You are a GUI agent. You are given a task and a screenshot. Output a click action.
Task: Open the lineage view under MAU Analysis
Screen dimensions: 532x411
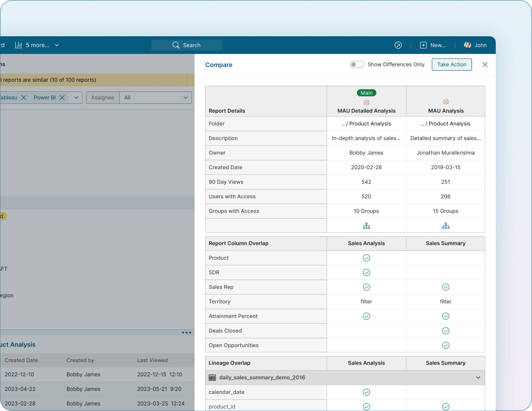(445, 226)
